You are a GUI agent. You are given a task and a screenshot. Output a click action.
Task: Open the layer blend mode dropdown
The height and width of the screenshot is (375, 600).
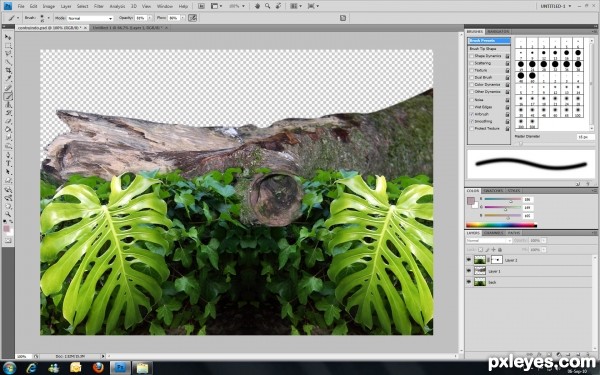pyautogui.click(x=489, y=241)
